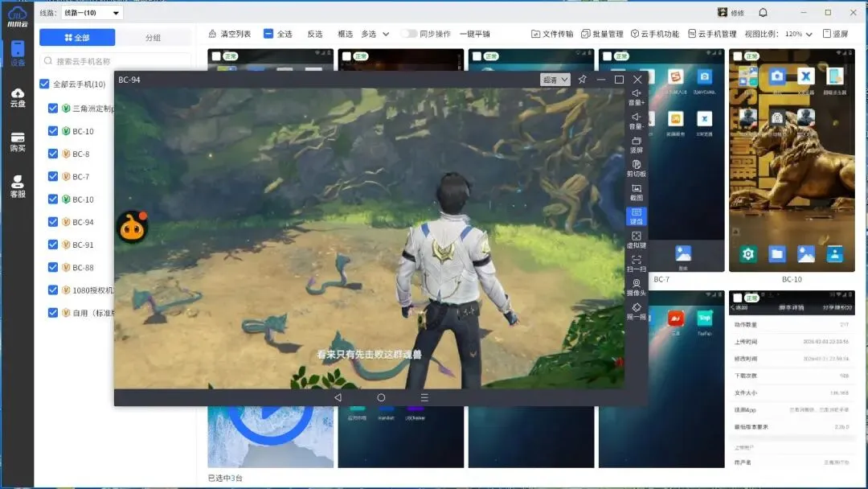Open the 扫一扫 scan tool

[637, 264]
